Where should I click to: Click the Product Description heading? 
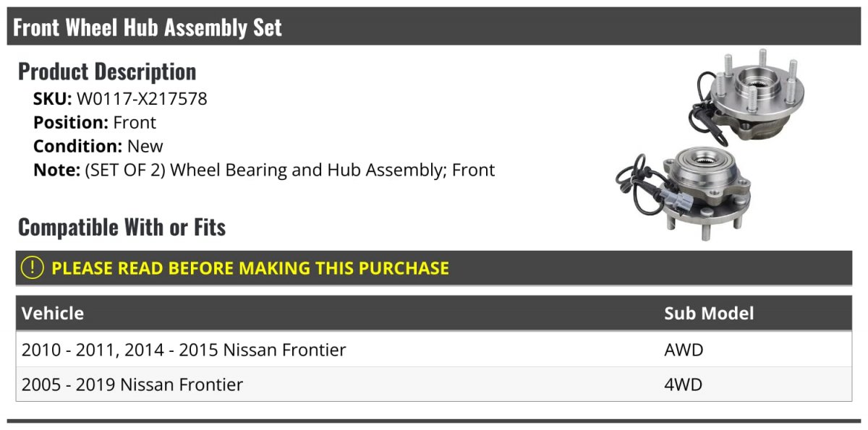tap(107, 72)
